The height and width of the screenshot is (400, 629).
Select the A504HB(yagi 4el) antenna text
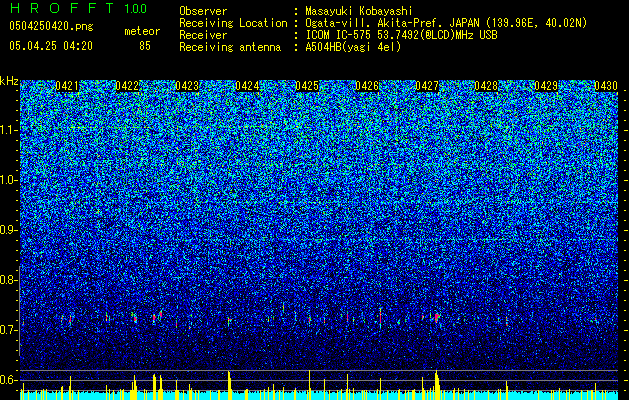[353, 47]
